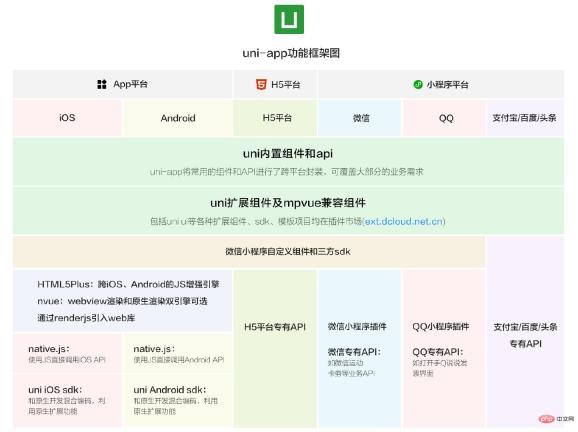Click the 'QQ专有API:' label

click(x=438, y=352)
